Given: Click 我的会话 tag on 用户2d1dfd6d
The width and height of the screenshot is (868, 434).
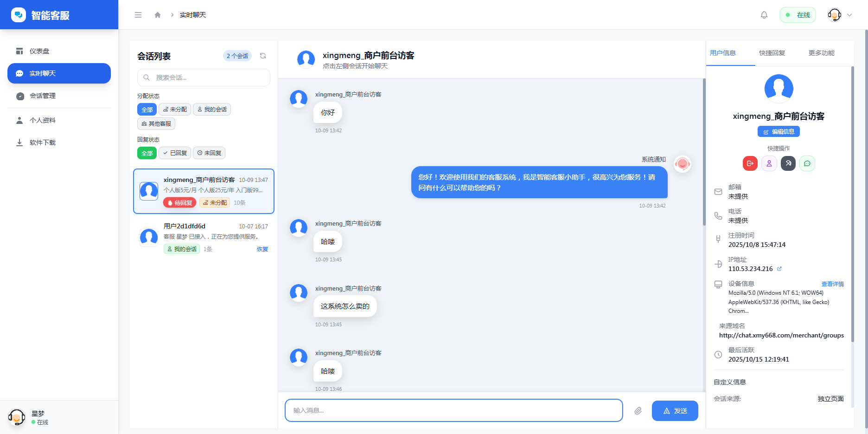Looking at the screenshot, I should tap(182, 249).
